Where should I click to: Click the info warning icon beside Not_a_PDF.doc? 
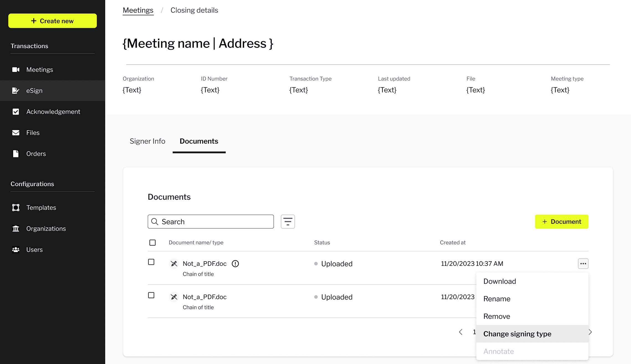coord(235,264)
